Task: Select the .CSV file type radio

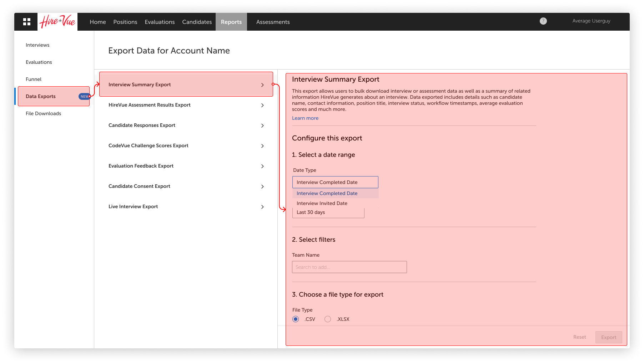Action: tap(296, 319)
